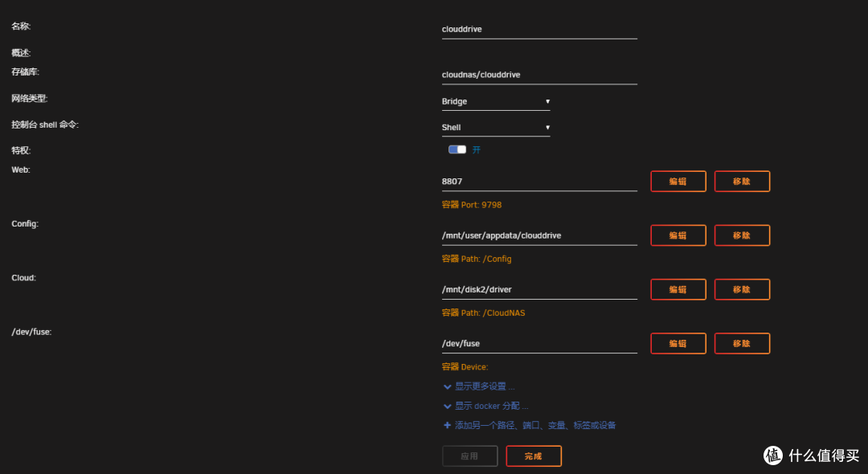Screen dimensions: 868x474
Task: Expand the show docker allocations link
Action: 491,406
